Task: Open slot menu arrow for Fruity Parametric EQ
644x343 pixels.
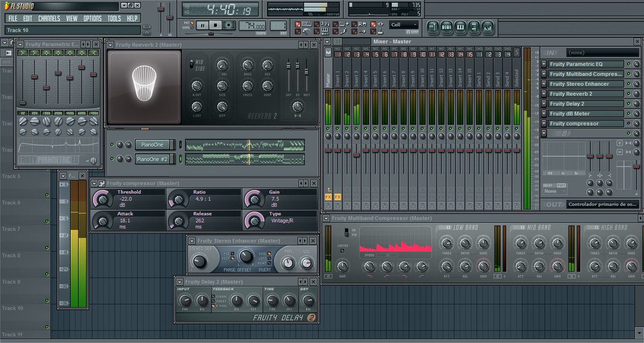Action: (x=544, y=64)
